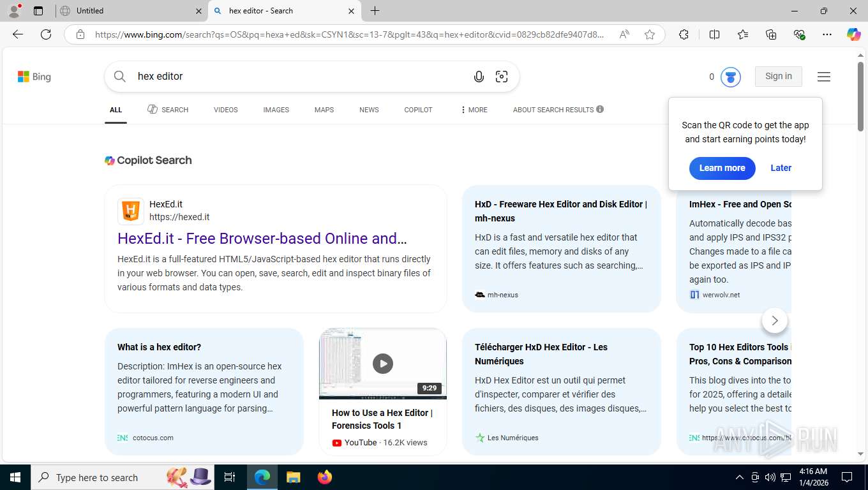Screen dimensions: 868x490
Task: Expand the MORE search options
Action: [474, 110]
